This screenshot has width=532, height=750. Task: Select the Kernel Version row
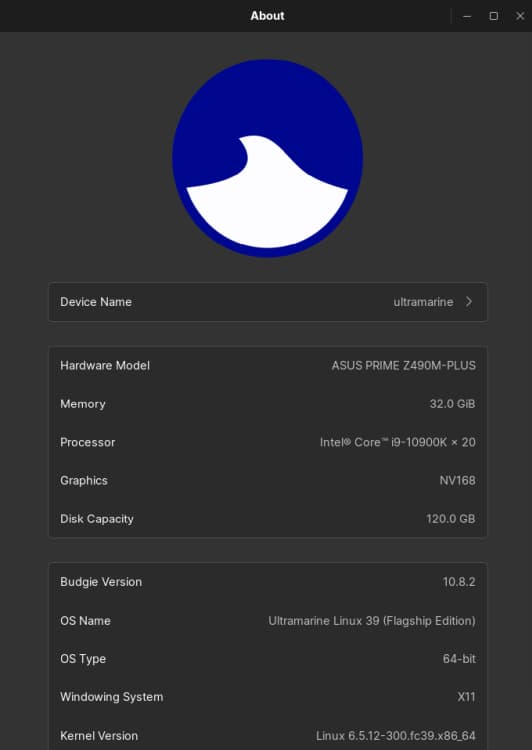pos(268,735)
